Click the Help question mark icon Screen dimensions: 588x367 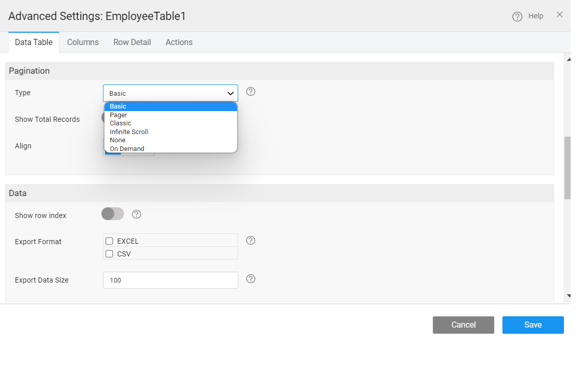pos(517,16)
